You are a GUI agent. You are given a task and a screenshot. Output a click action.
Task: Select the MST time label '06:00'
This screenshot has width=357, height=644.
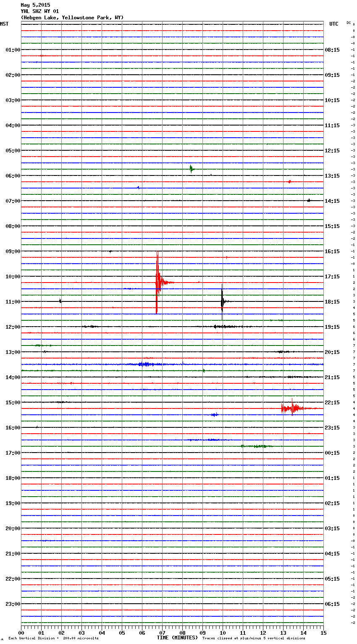coord(13,176)
